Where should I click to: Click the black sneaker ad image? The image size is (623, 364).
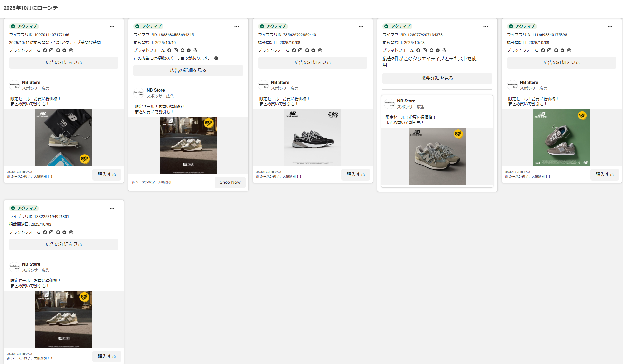coord(312,138)
